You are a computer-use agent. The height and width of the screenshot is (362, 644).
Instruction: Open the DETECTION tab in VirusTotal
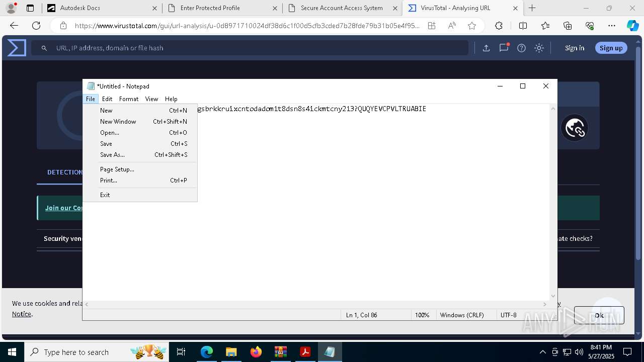(x=64, y=172)
